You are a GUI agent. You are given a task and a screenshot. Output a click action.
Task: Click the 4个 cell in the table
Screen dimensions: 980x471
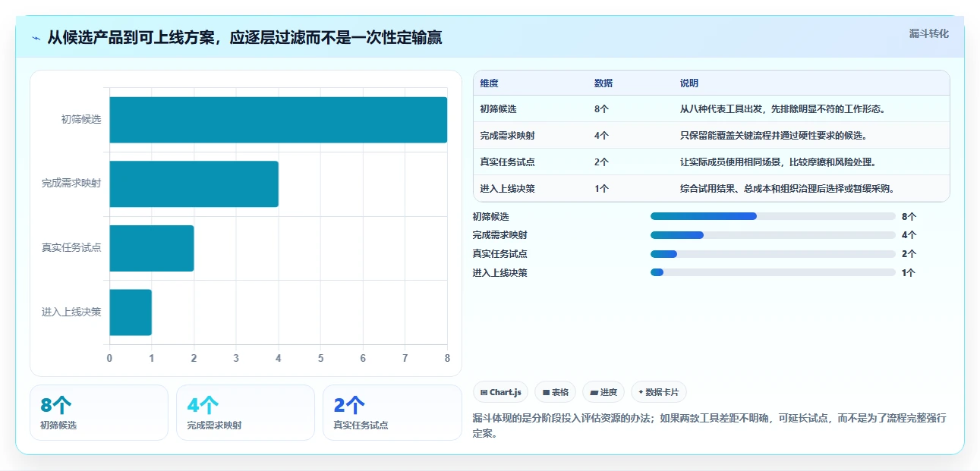point(601,136)
